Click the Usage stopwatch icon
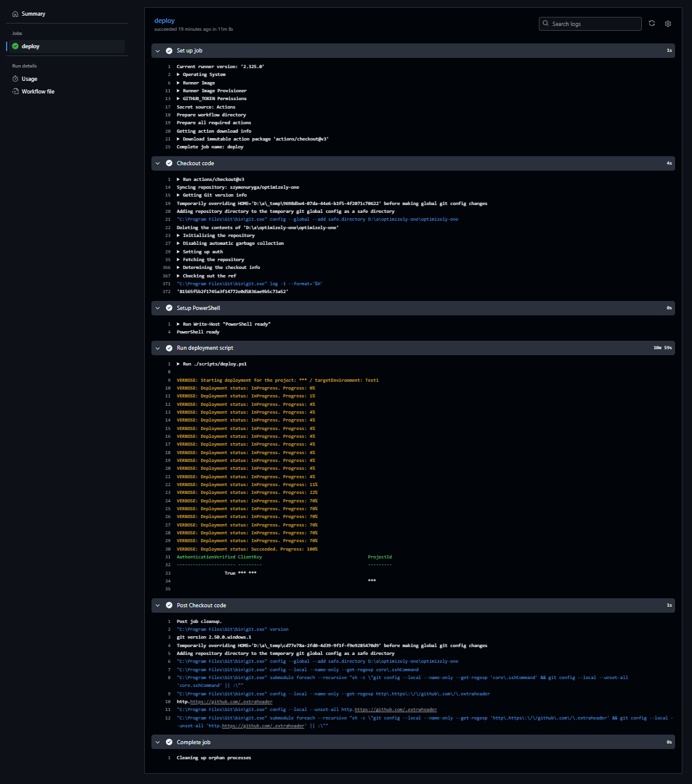692x784 pixels. [16, 78]
